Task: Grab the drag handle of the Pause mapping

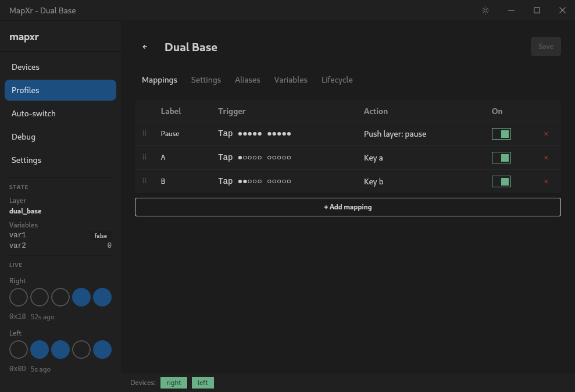Action: [144, 133]
